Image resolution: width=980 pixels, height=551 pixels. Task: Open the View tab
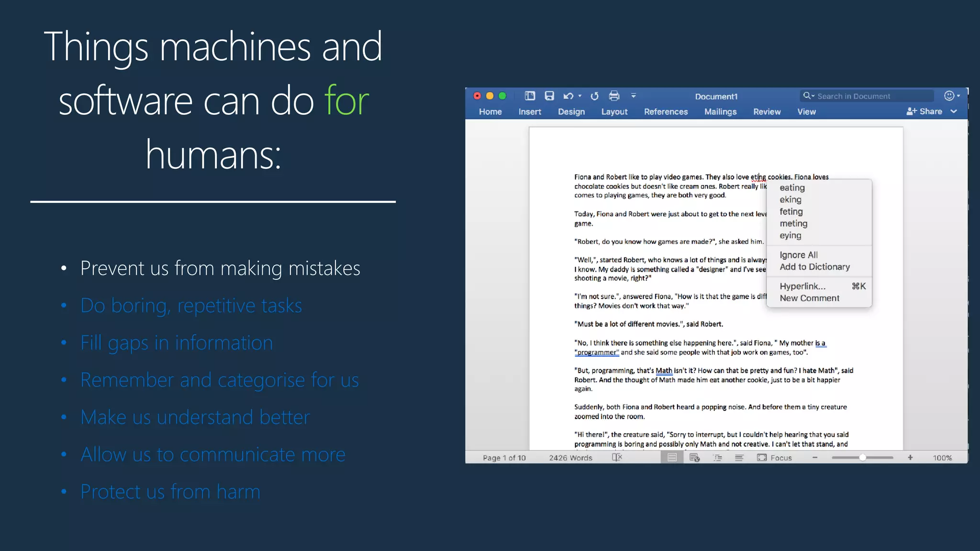806,111
